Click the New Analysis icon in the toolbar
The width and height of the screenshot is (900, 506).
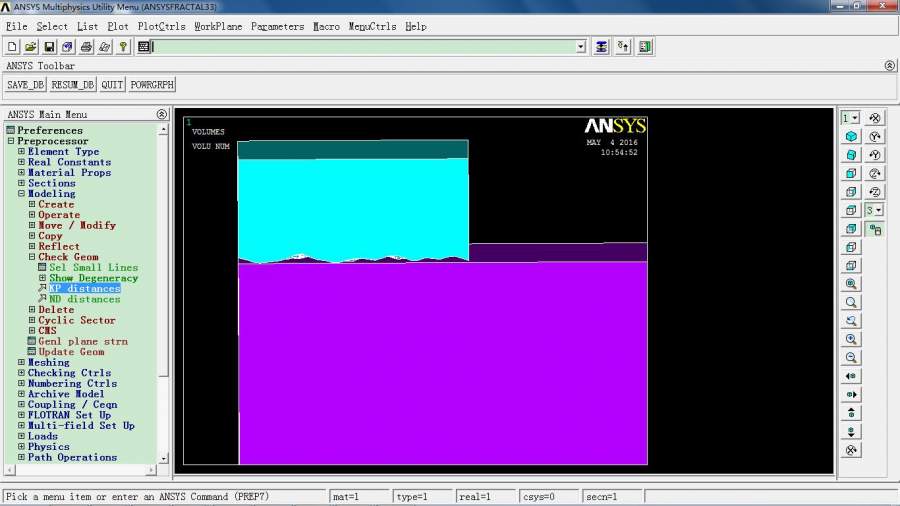click(12, 47)
